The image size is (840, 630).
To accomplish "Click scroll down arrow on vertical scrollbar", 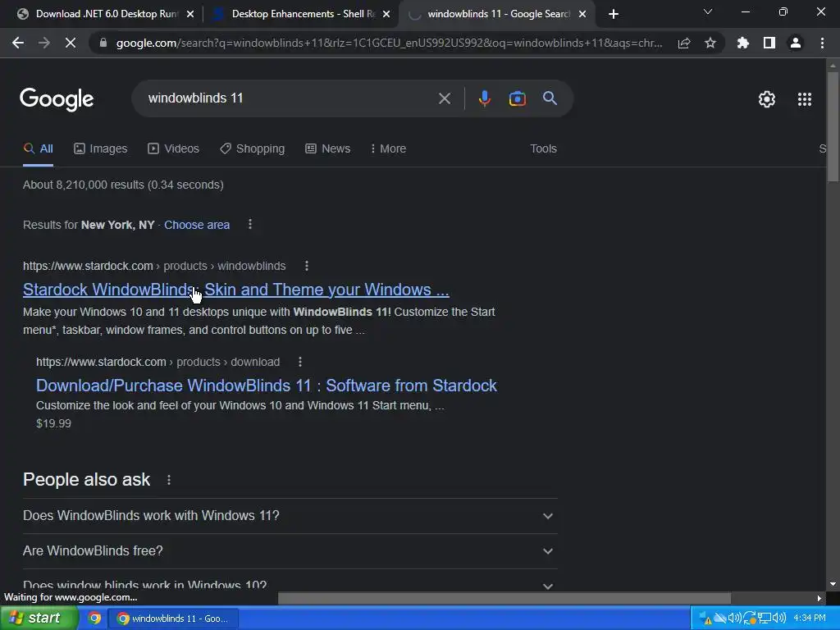I will (833, 584).
